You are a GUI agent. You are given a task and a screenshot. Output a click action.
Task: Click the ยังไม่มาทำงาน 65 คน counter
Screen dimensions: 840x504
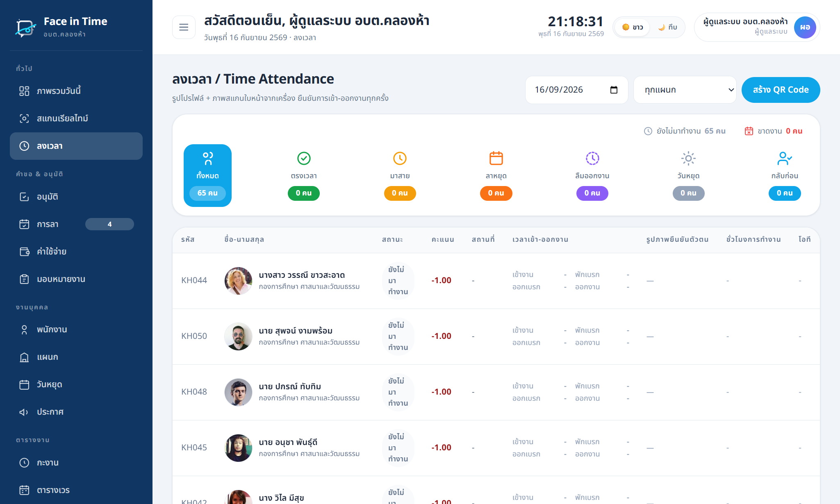[685, 131]
